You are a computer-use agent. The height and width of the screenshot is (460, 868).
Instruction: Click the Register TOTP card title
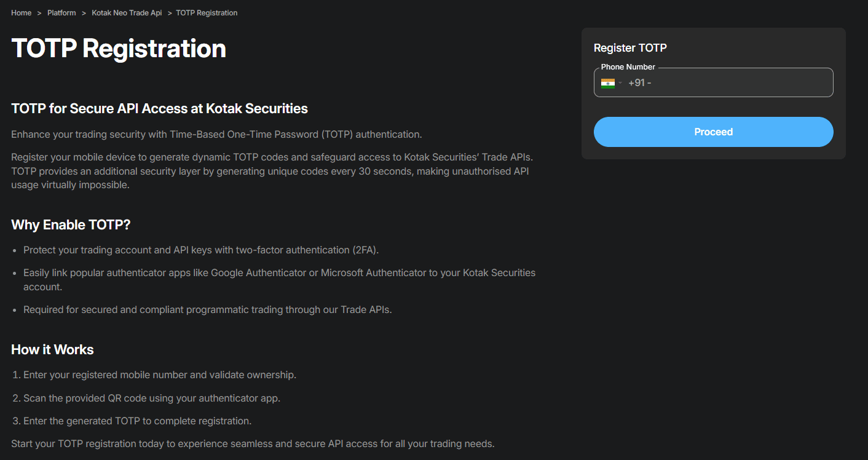(x=630, y=48)
